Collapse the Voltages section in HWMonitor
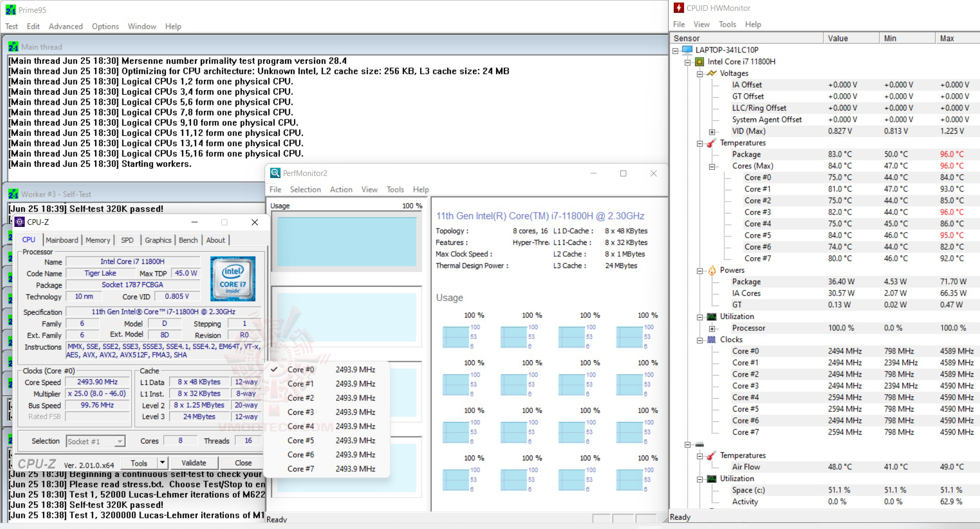 pyautogui.click(x=699, y=74)
